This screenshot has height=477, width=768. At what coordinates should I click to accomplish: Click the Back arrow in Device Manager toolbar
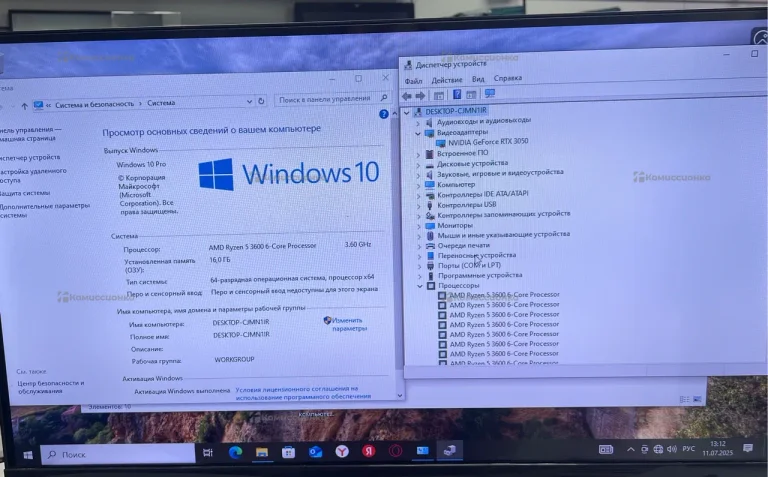407,96
